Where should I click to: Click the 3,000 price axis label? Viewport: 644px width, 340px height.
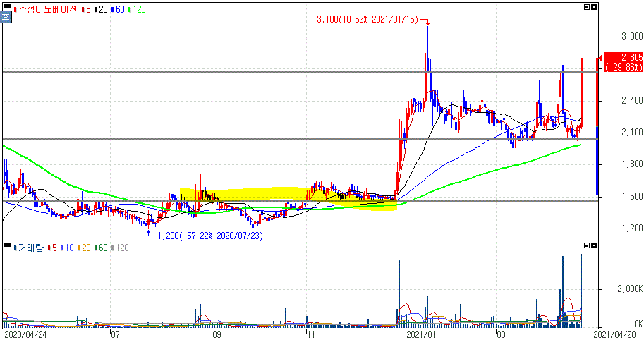coord(631,36)
